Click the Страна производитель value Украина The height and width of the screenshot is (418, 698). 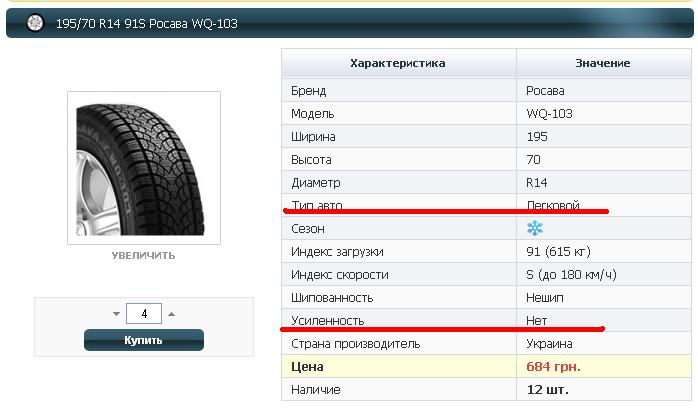549,344
